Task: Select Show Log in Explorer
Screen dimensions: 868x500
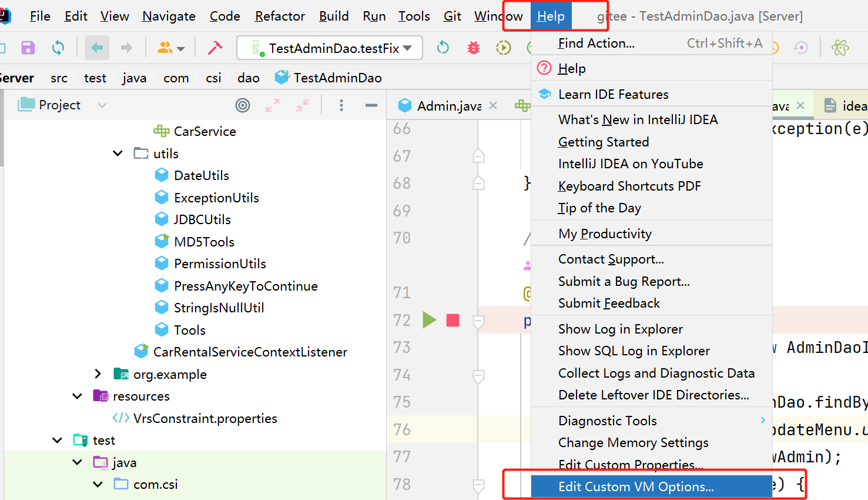Action: pos(652,329)
